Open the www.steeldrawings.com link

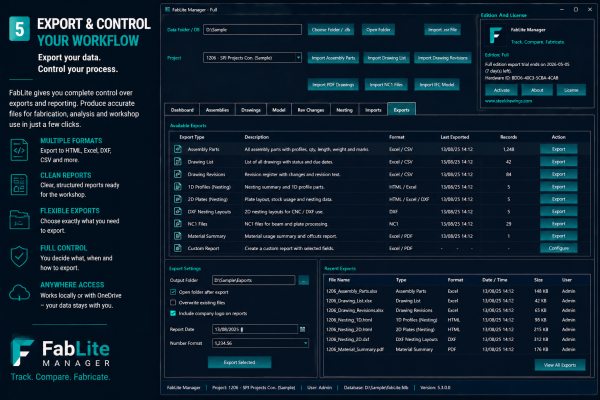(508, 101)
